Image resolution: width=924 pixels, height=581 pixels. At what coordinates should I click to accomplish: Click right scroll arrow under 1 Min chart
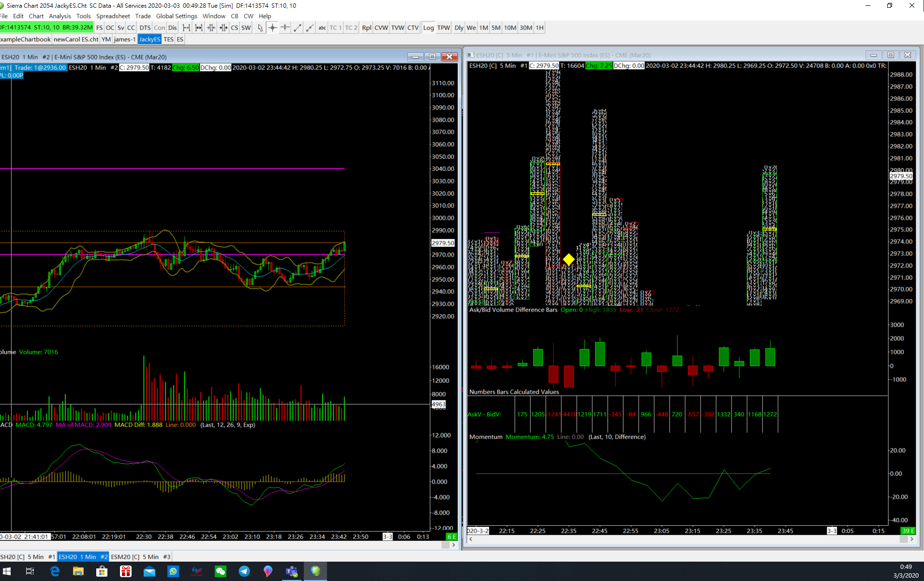[x=453, y=545]
